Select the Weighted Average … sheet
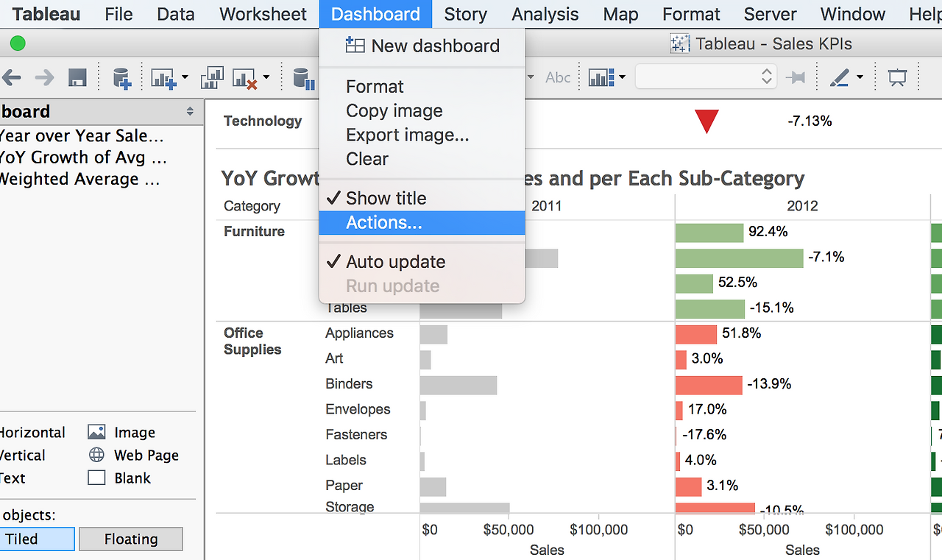 pos(79,179)
